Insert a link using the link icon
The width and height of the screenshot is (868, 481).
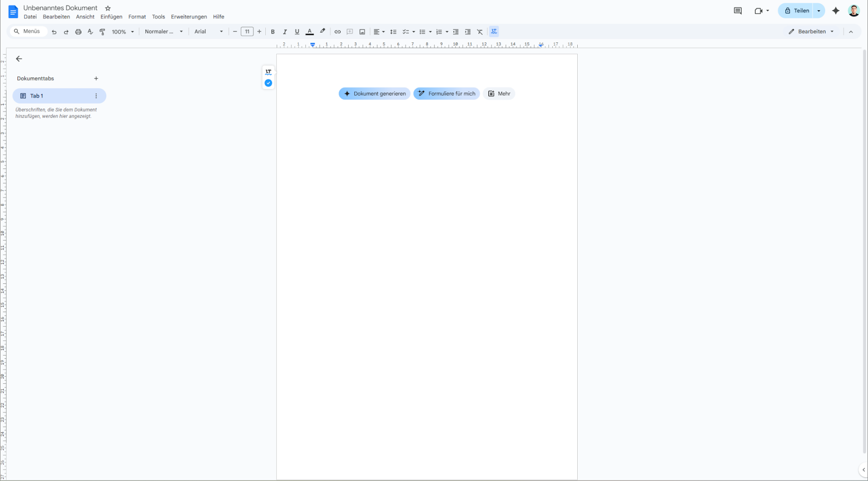pos(337,32)
